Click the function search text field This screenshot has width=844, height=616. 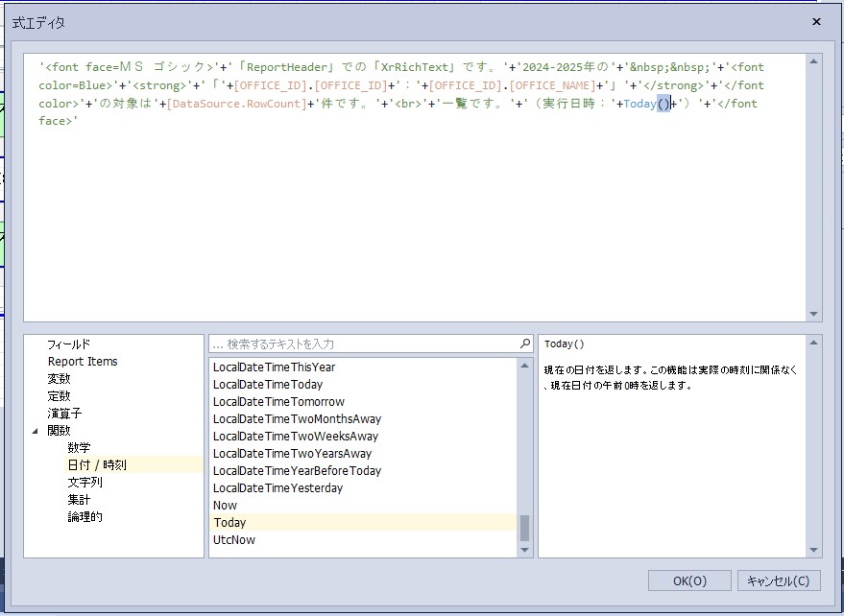tap(365, 344)
